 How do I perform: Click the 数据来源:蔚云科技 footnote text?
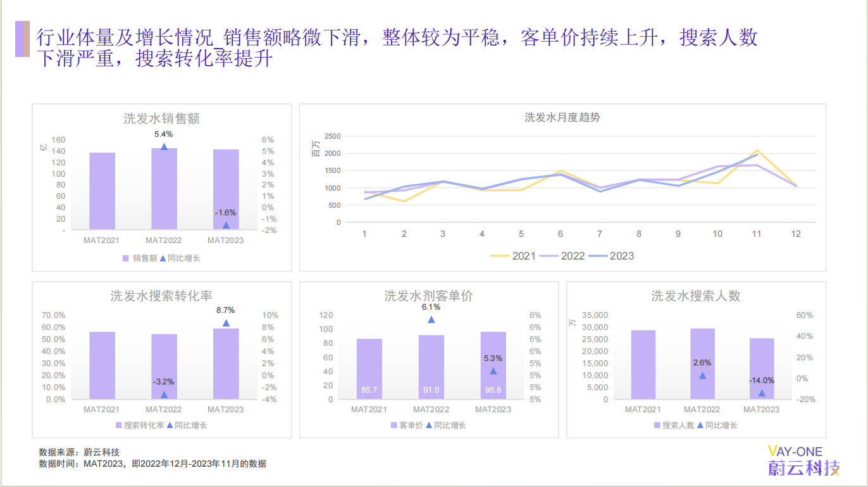coord(79,452)
